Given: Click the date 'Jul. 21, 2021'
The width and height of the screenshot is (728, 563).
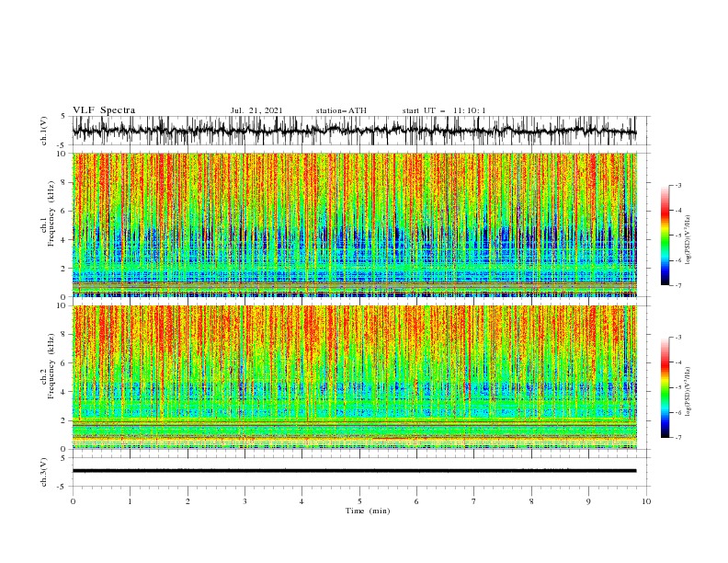Looking at the screenshot, I should (256, 110).
